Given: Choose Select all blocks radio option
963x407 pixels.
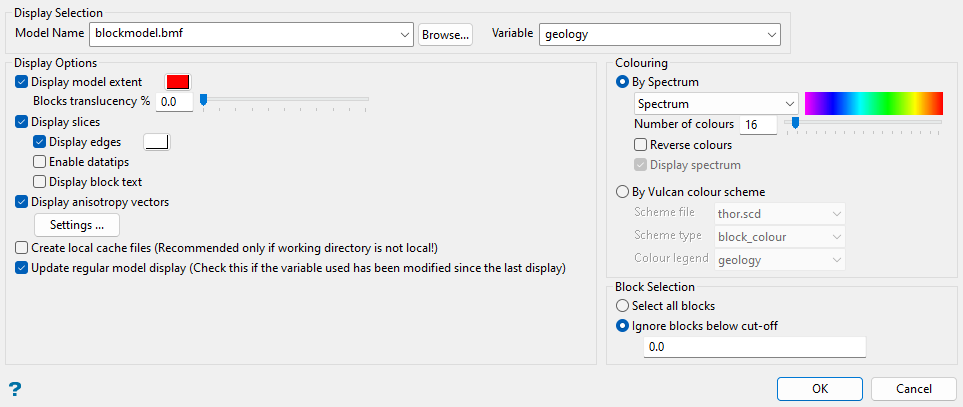Looking at the screenshot, I should coord(624,306).
